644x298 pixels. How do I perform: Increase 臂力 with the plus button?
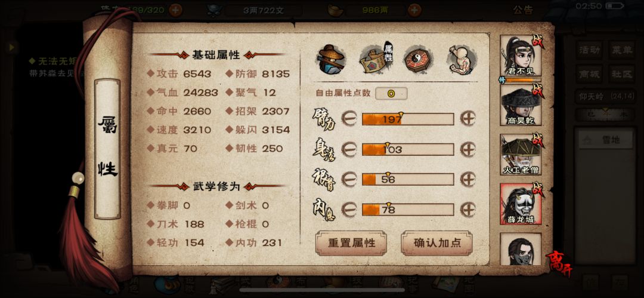pos(468,119)
